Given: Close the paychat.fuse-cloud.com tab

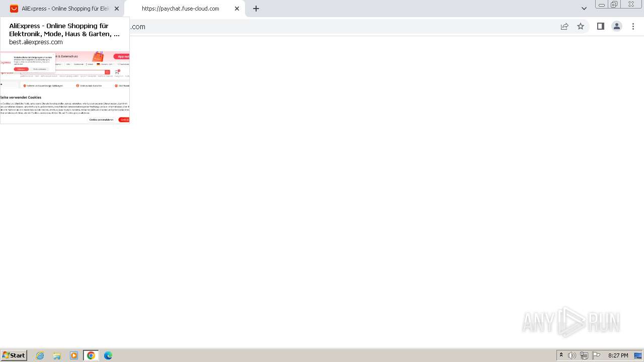Looking at the screenshot, I should (x=237, y=9).
